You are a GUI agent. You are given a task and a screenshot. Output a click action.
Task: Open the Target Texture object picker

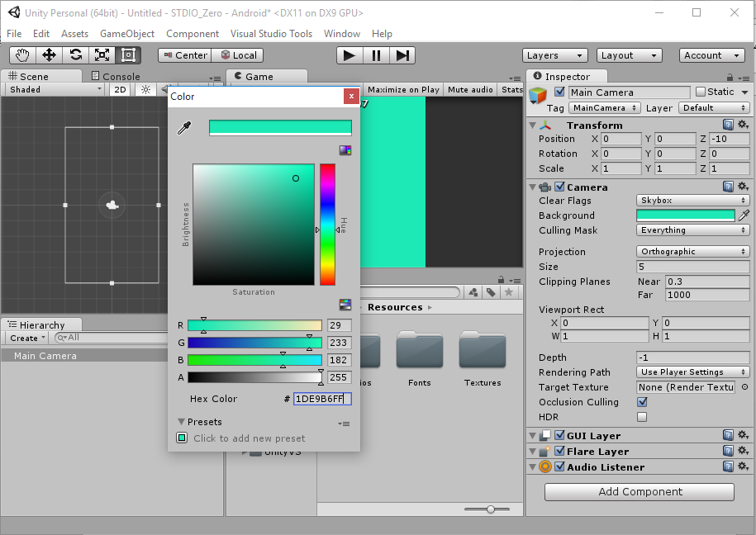[745, 387]
